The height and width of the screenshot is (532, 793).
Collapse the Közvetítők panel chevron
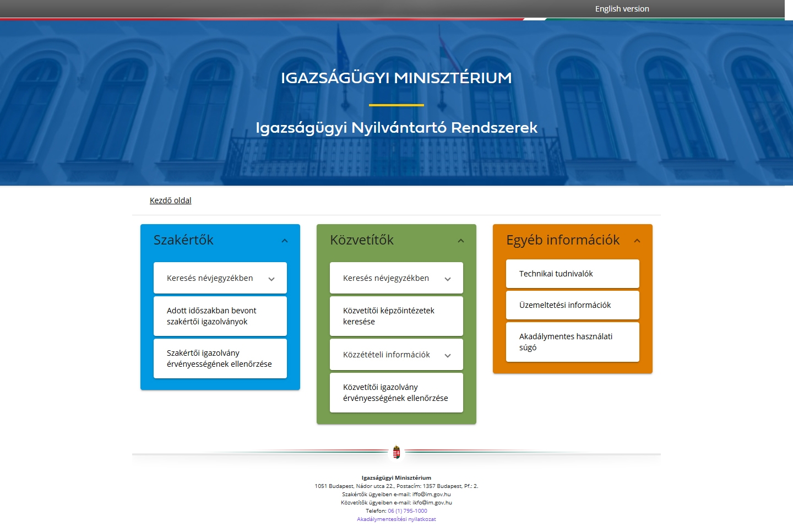click(x=461, y=241)
